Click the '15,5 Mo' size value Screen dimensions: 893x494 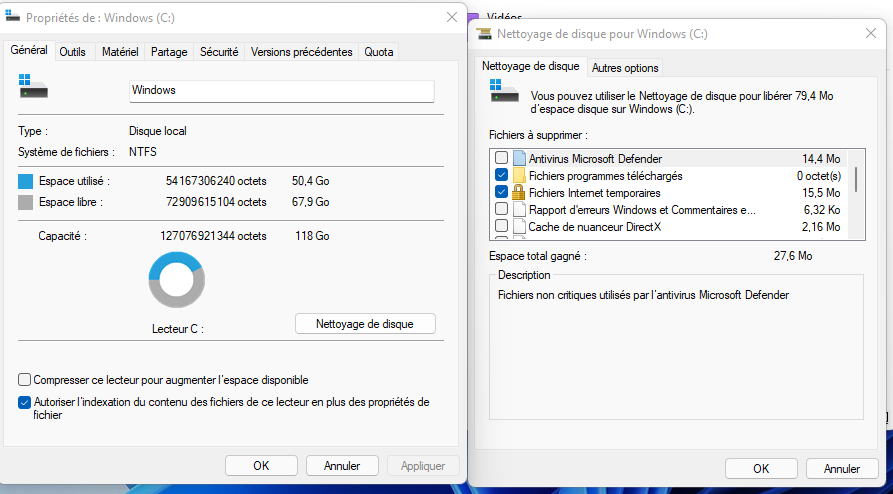tap(821, 193)
